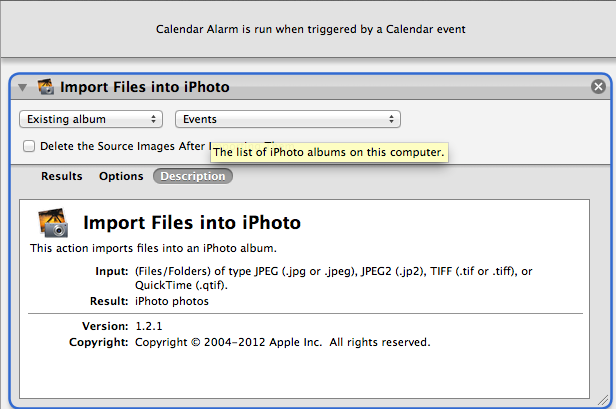Click the Result iPhoto photos text

pyautogui.click(x=149, y=301)
